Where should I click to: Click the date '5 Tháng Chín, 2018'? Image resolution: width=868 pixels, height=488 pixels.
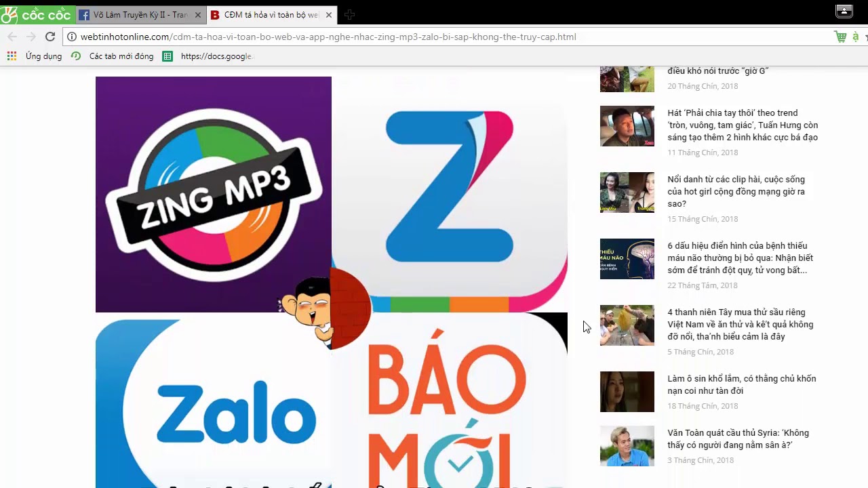coord(701,352)
